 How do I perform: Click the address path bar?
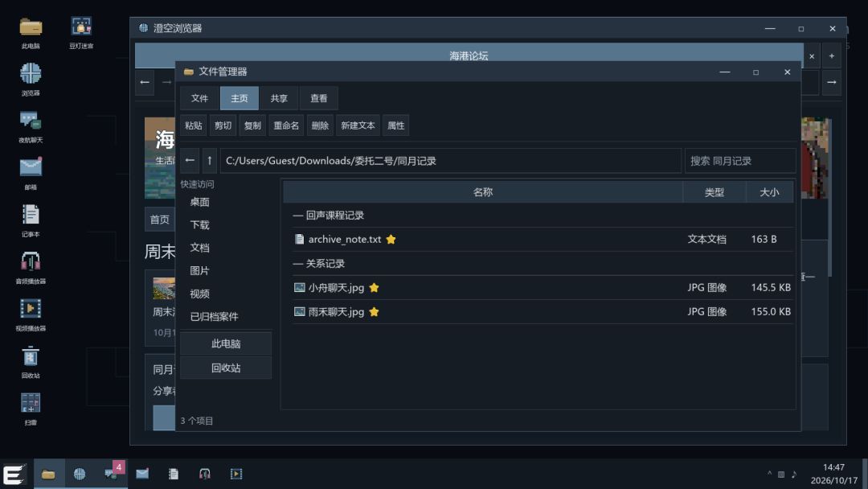pyautogui.click(x=451, y=161)
